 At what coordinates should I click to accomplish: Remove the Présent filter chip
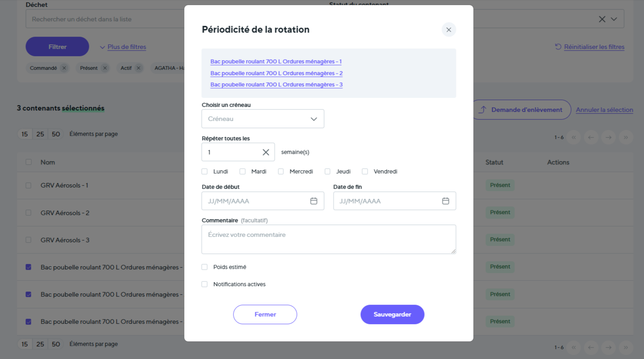click(x=105, y=68)
